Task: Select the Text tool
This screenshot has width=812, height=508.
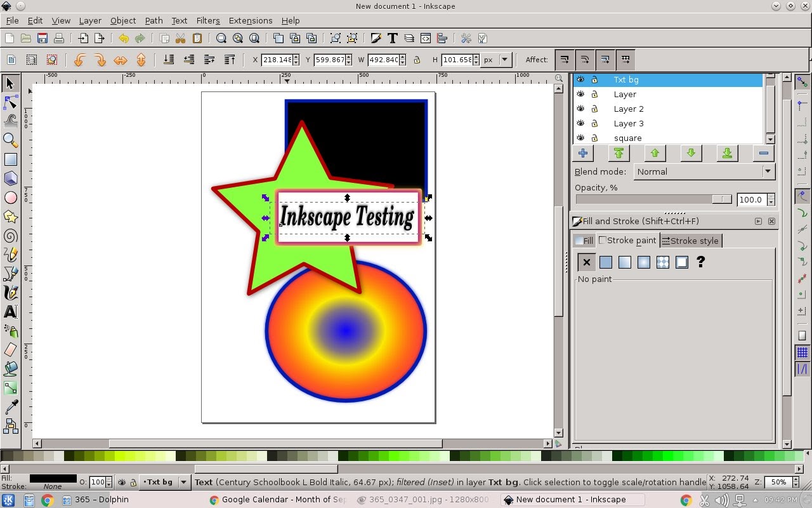Action: 11,312
